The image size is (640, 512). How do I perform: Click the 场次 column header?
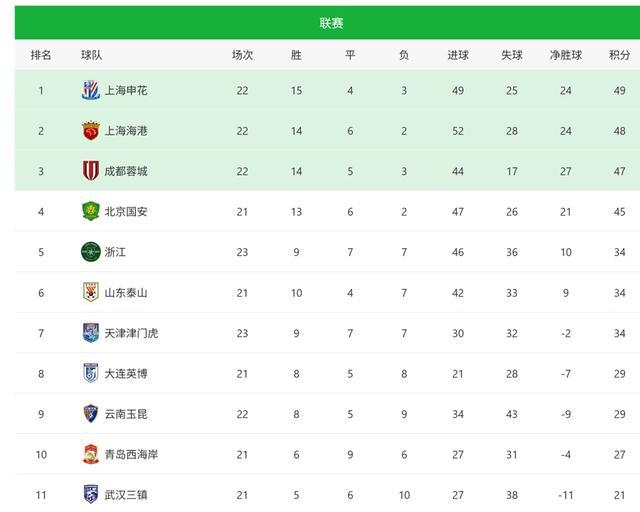coord(242,55)
